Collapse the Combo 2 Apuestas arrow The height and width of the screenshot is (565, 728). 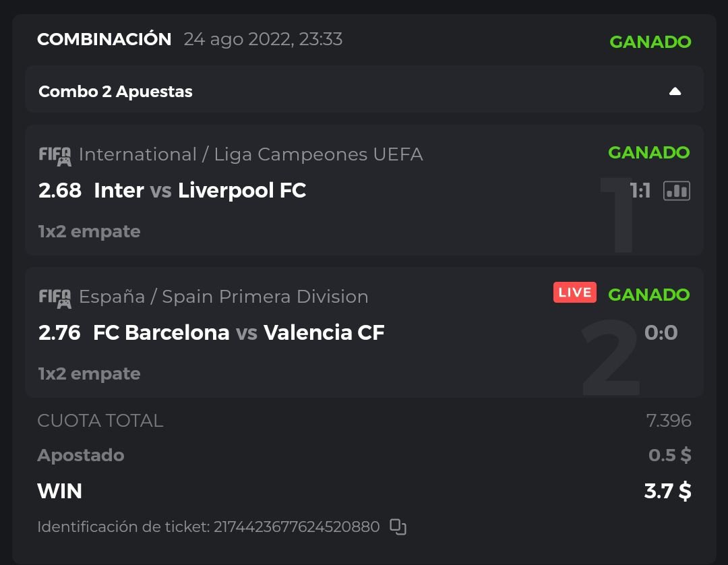(675, 92)
